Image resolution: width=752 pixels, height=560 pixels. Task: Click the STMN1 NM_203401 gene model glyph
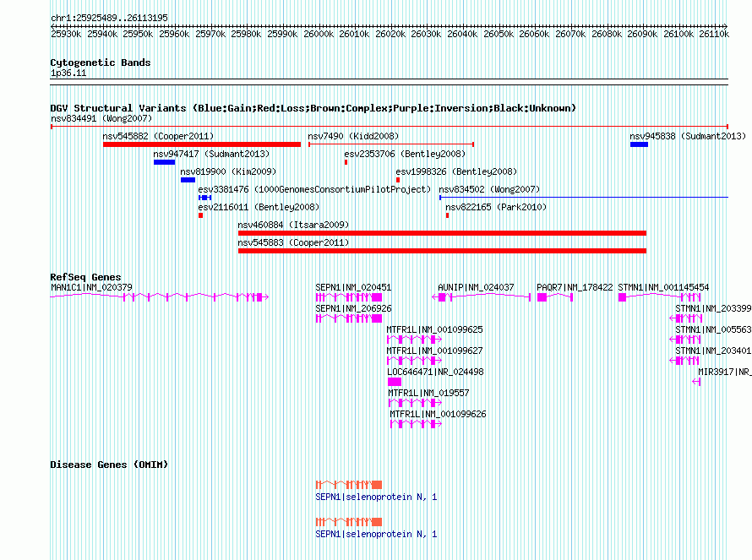(684, 361)
